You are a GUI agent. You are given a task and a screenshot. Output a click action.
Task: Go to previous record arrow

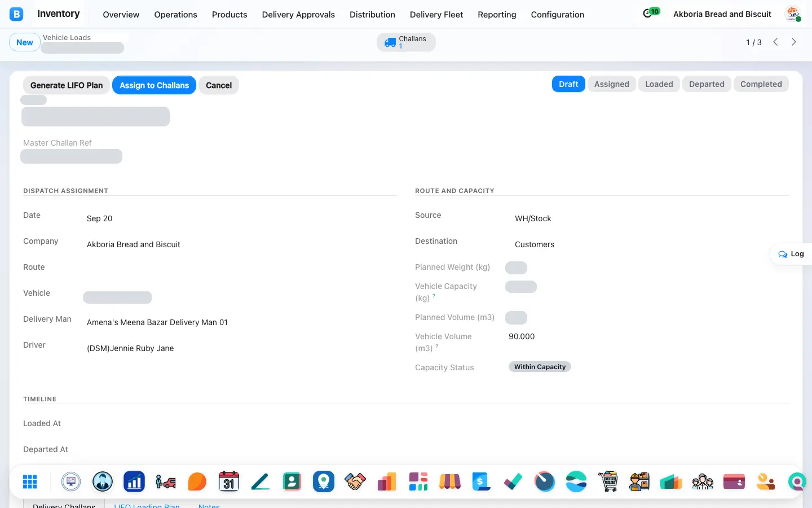click(x=776, y=42)
